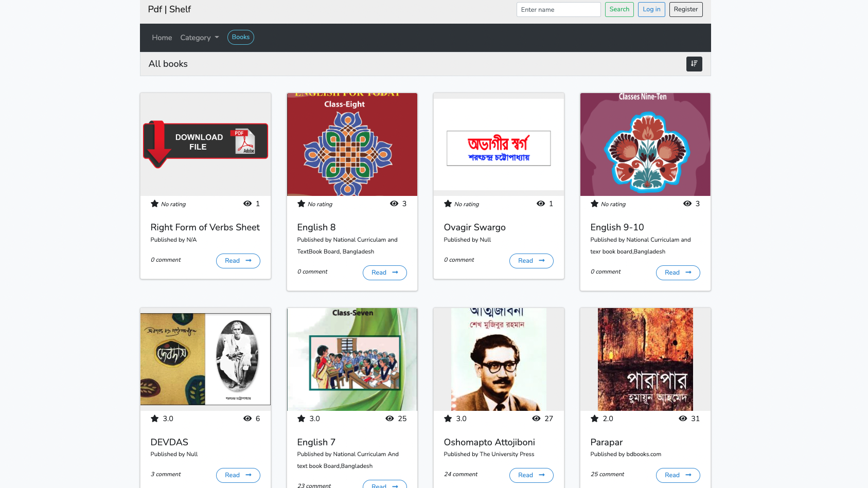Click Read button for English 9-10
Image resolution: width=868 pixels, height=488 pixels.
pos(678,273)
